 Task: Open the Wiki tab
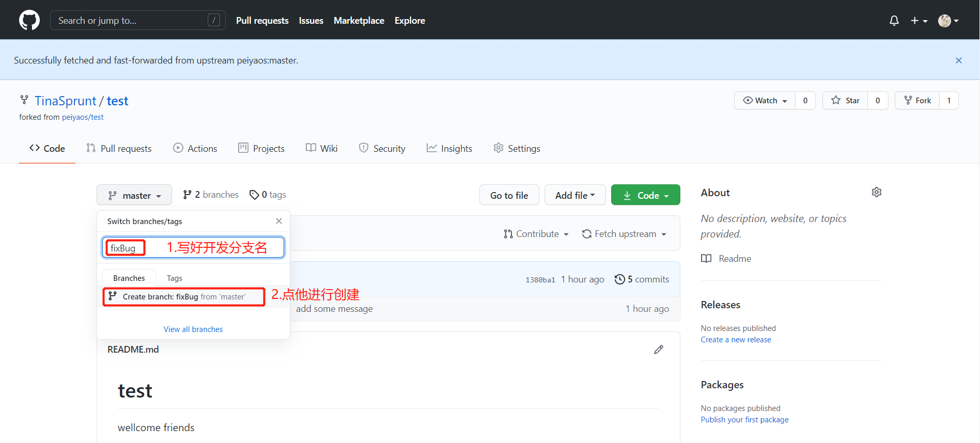[322, 149]
